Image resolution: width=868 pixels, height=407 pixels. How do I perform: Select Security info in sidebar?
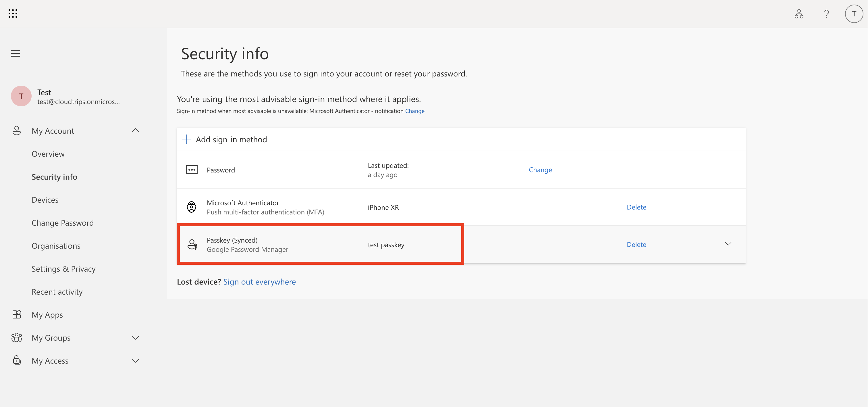tap(54, 177)
